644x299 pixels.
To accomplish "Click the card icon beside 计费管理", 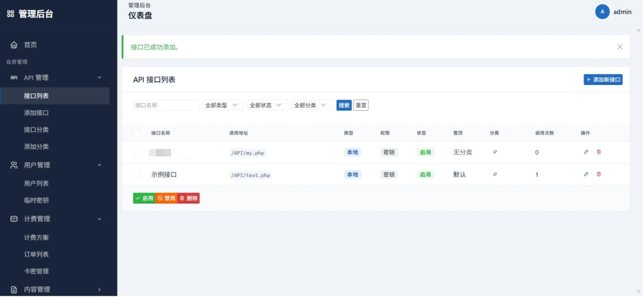I will point(14,219).
